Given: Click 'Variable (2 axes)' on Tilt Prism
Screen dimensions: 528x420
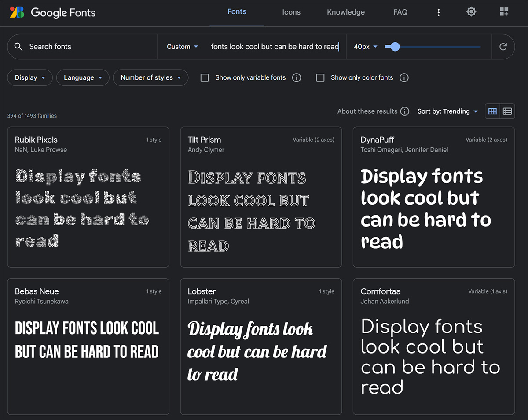Looking at the screenshot, I should point(313,140).
